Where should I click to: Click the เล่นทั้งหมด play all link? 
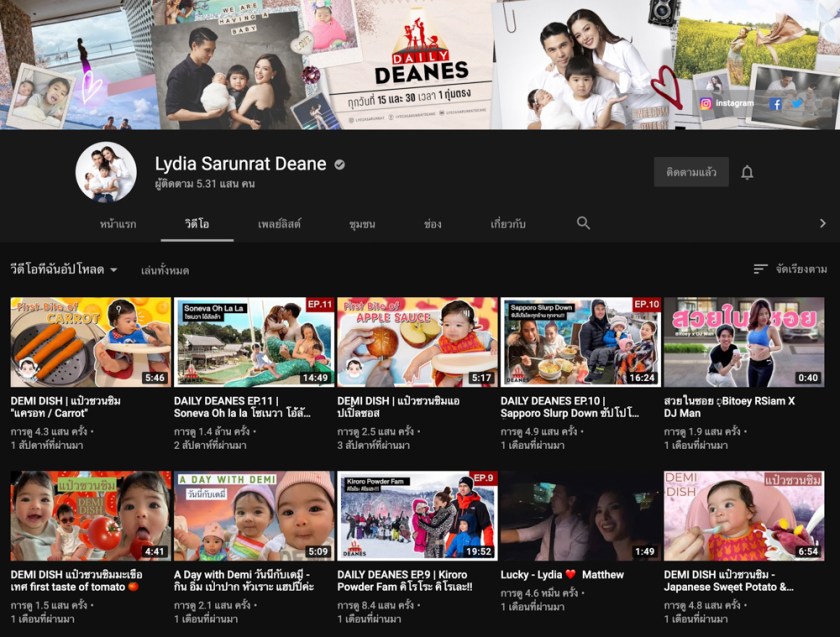165,270
